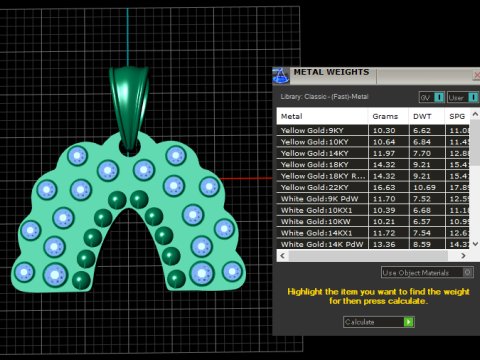480x360 pixels.
Task: Select the Yellow Gold:10KY row
Action: click(x=373, y=142)
